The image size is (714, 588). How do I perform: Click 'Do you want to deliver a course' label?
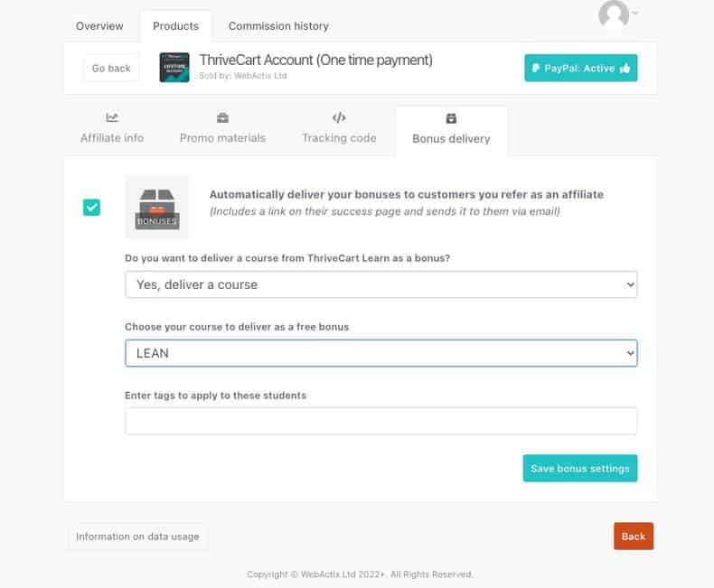(287, 258)
